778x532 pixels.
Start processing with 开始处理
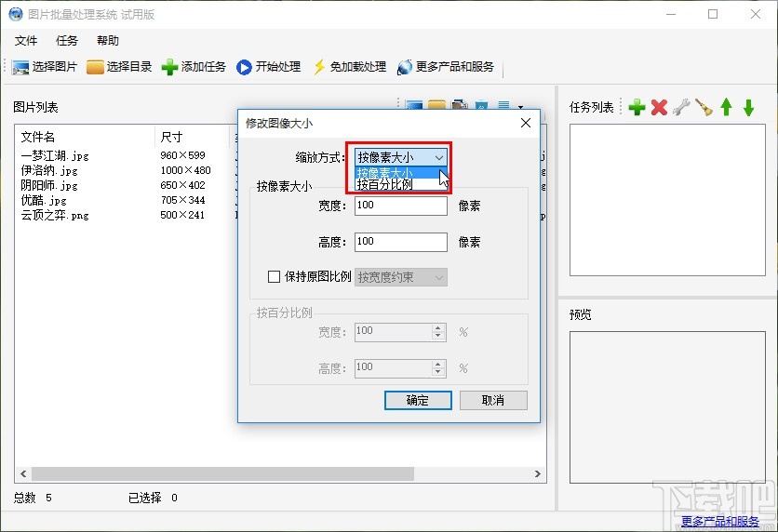268,67
